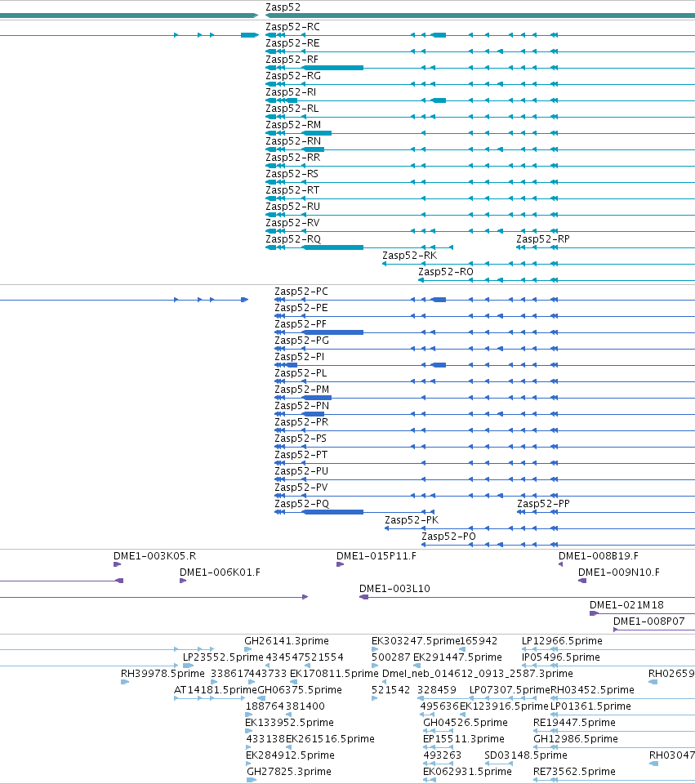The image size is (695, 784).
Task: Click the Zasp52-RP transcript label
Action: click(x=543, y=239)
